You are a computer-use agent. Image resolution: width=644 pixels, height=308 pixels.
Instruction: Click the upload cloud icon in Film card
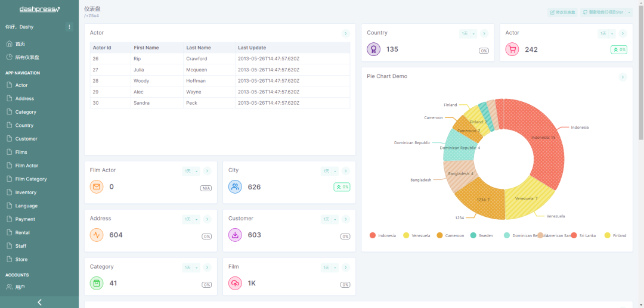pyautogui.click(x=235, y=283)
